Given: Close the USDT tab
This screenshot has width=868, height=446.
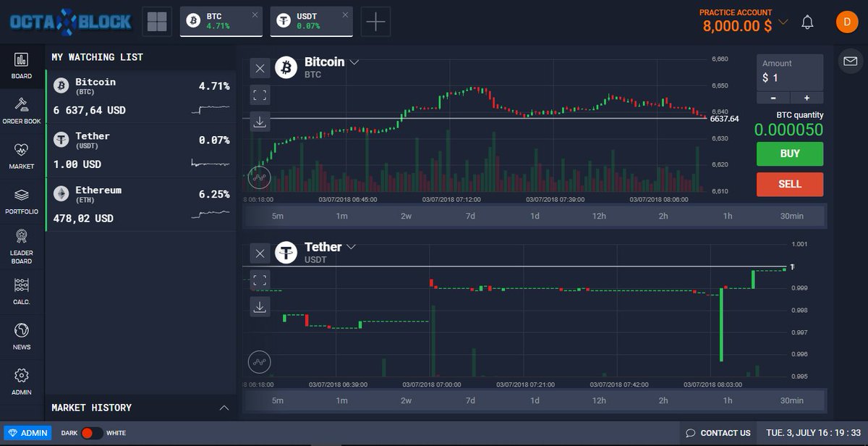Looking at the screenshot, I should (x=345, y=14).
